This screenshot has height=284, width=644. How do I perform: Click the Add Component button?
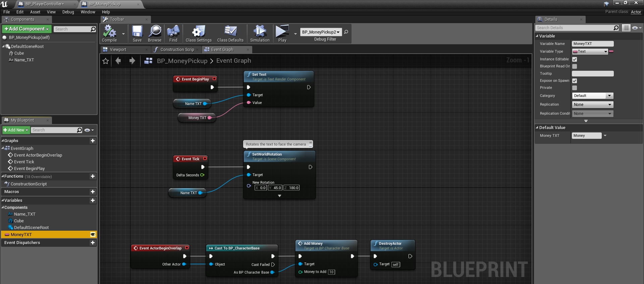pos(27,29)
